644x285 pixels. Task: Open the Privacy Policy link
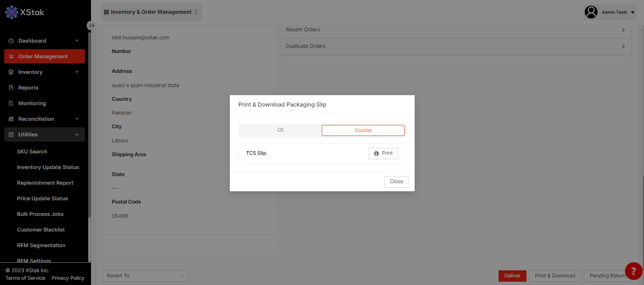click(x=68, y=278)
